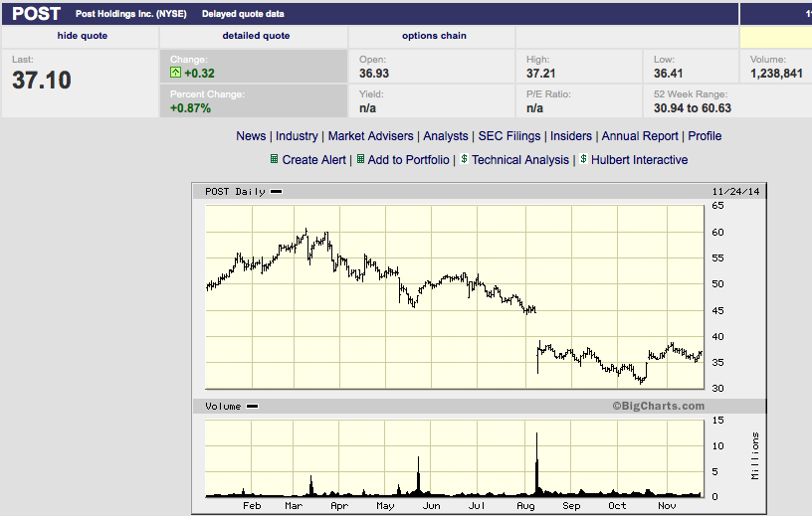Open Hulbert Interactive link
This screenshot has width=812, height=516.
tap(639, 160)
